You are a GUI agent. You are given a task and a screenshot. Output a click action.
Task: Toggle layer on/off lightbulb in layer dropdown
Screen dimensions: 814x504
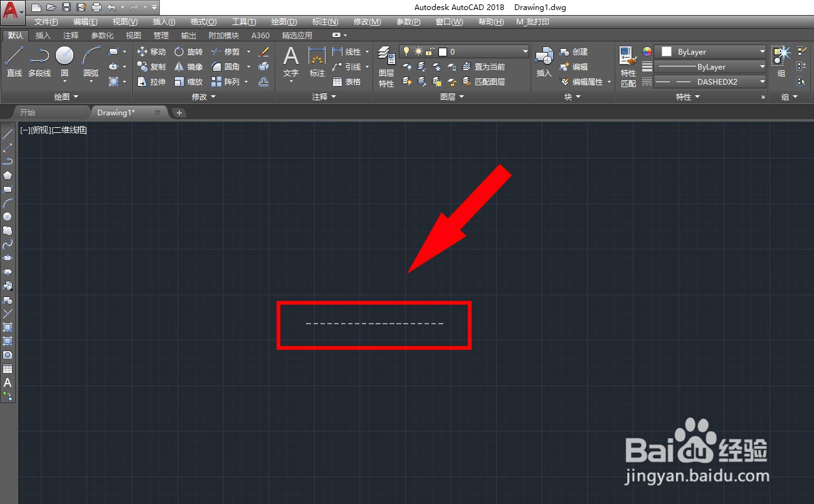[x=406, y=52]
